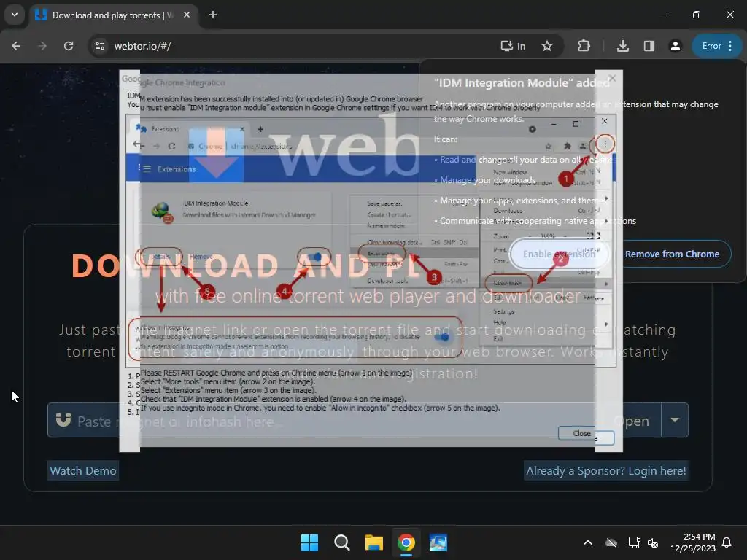Show hidden system tray icons
Image resolution: width=747 pixels, height=560 pixels.
click(588, 542)
